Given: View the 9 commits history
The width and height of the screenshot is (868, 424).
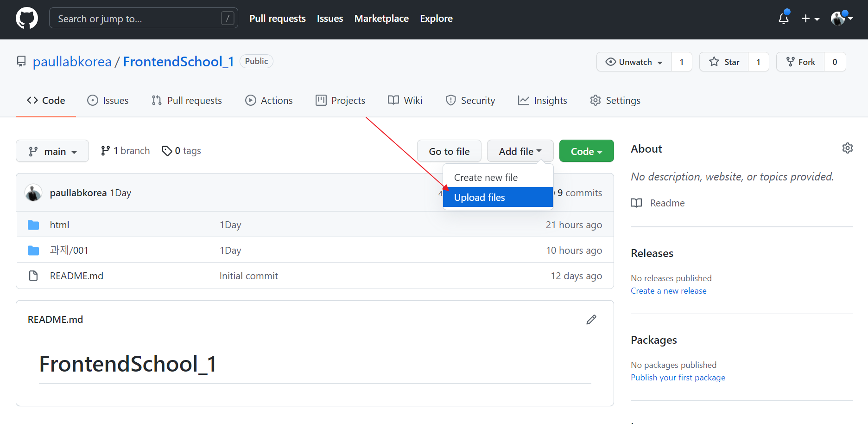Looking at the screenshot, I should [x=579, y=193].
